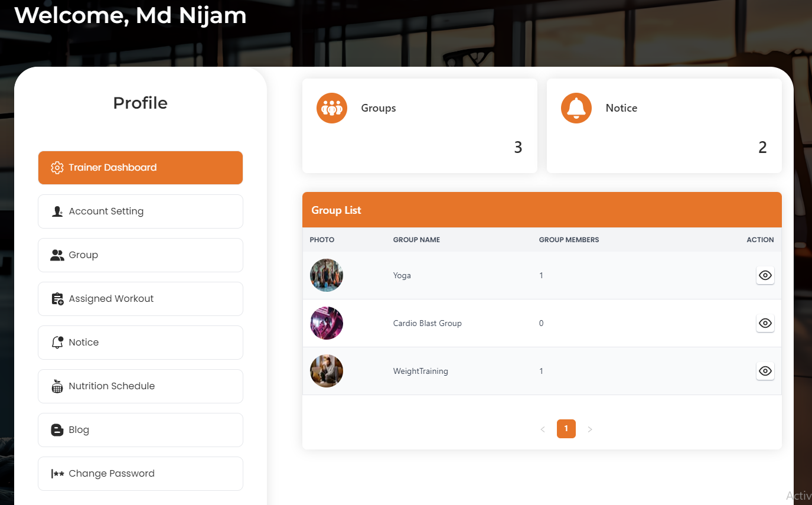Click the Nutrition Schedule apple icon
The width and height of the screenshot is (812, 505).
point(57,386)
